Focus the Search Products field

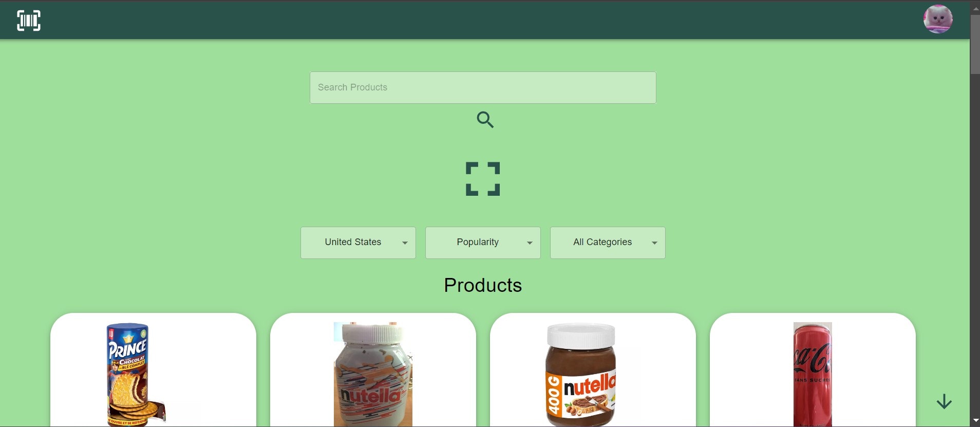483,87
